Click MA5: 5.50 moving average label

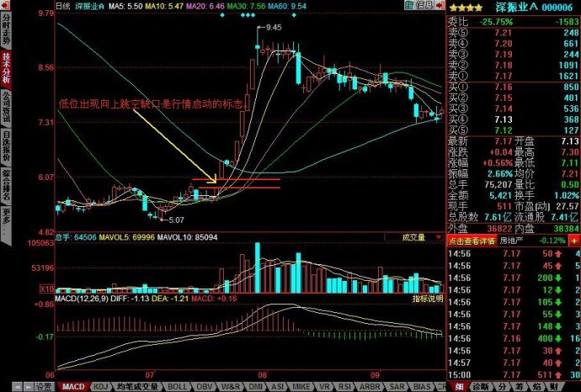tap(125, 6)
